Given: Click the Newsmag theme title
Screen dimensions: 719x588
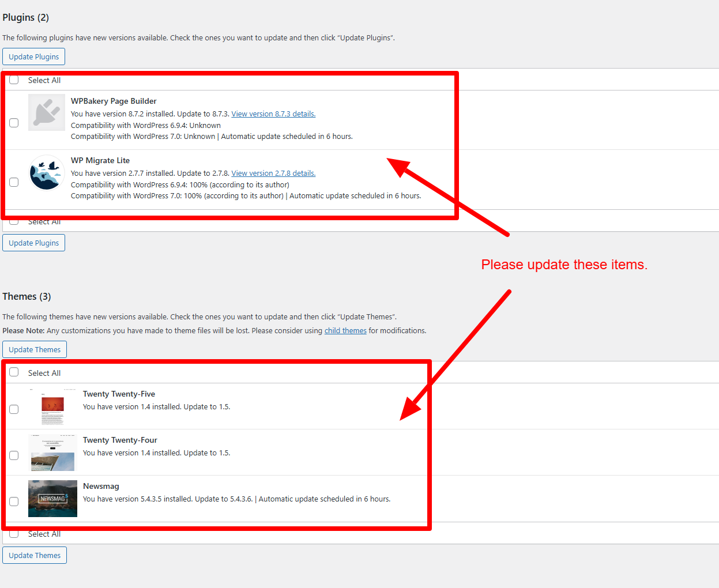Looking at the screenshot, I should (x=101, y=487).
